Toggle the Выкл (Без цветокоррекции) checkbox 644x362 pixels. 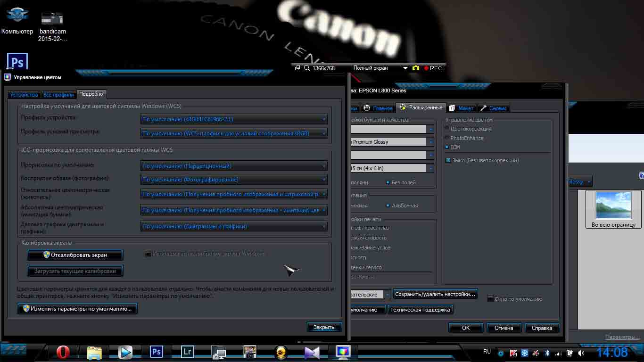coord(448,160)
